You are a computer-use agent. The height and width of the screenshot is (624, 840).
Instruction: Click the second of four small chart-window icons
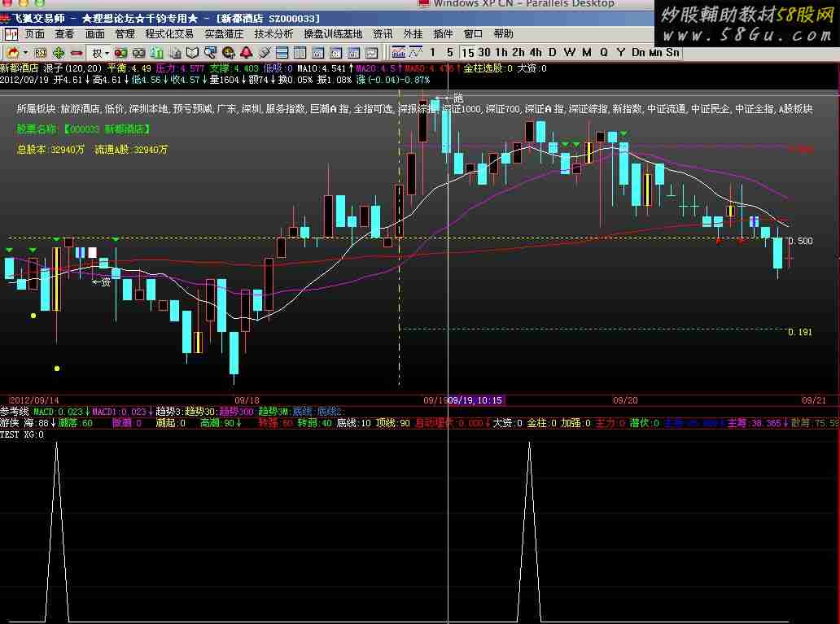336,53
